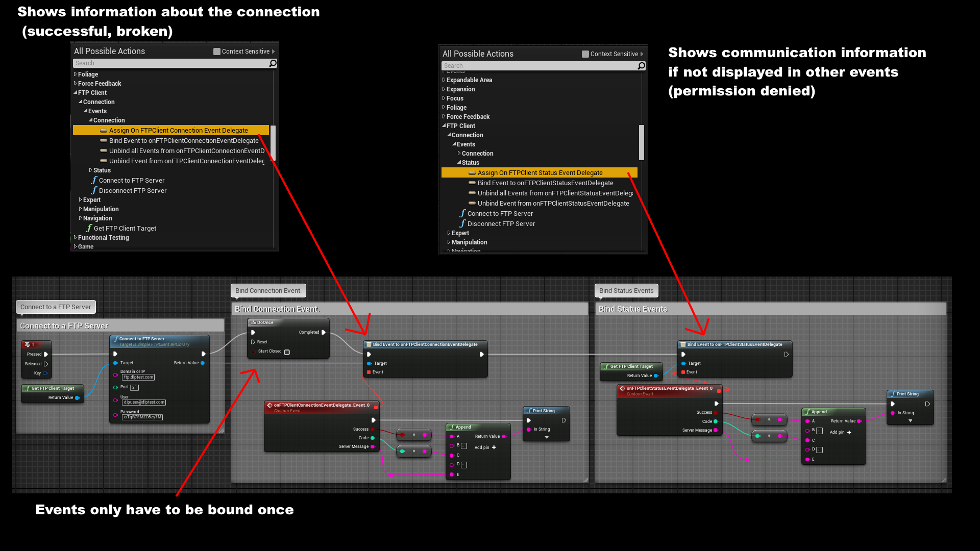Expand the Status category in left panel
This screenshot has width=980, height=551.
tap(91, 170)
